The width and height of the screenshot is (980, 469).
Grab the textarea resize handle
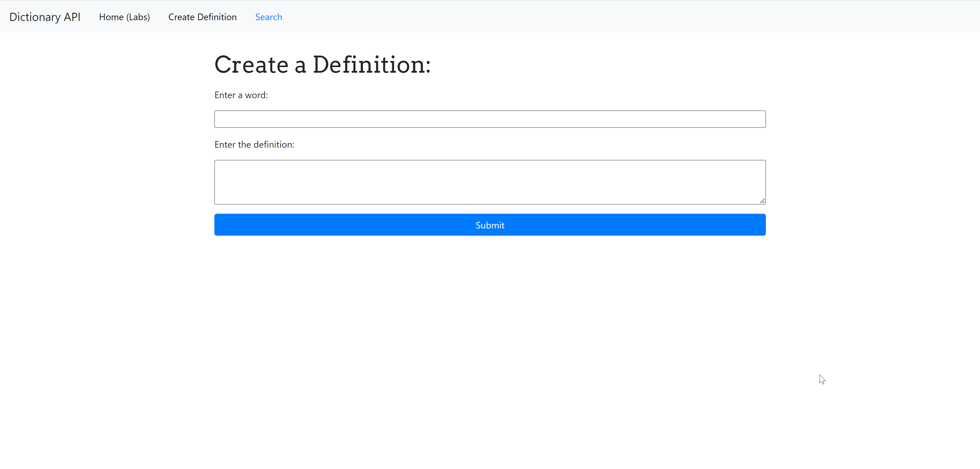(x=762, y=201)
